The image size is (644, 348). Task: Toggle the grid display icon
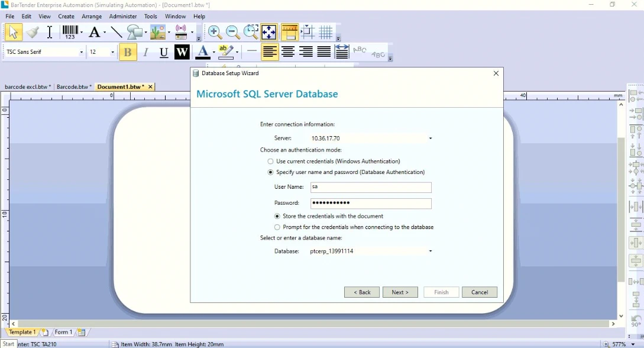(326, 32)
